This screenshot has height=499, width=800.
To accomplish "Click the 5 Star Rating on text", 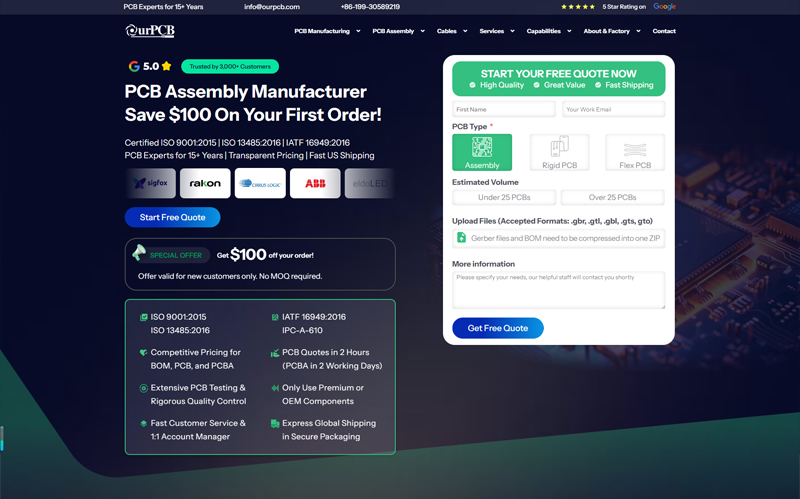I will point(624,7).
